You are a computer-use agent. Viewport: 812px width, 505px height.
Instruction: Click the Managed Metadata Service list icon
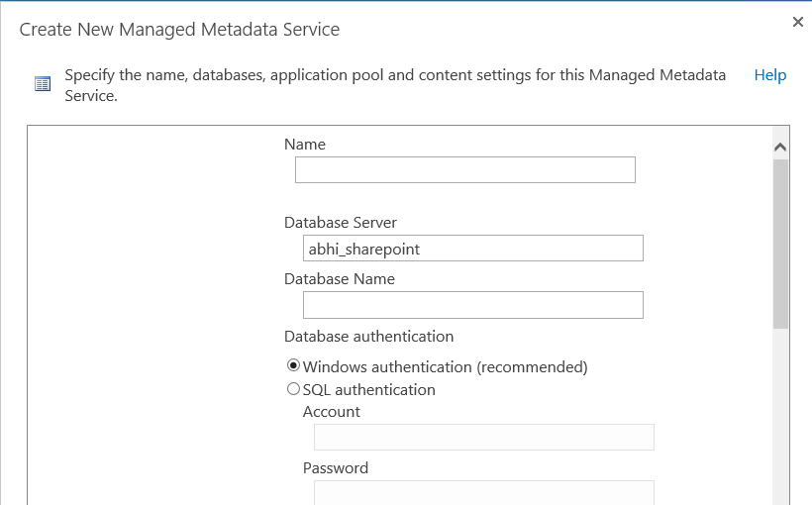click(43, 84)
